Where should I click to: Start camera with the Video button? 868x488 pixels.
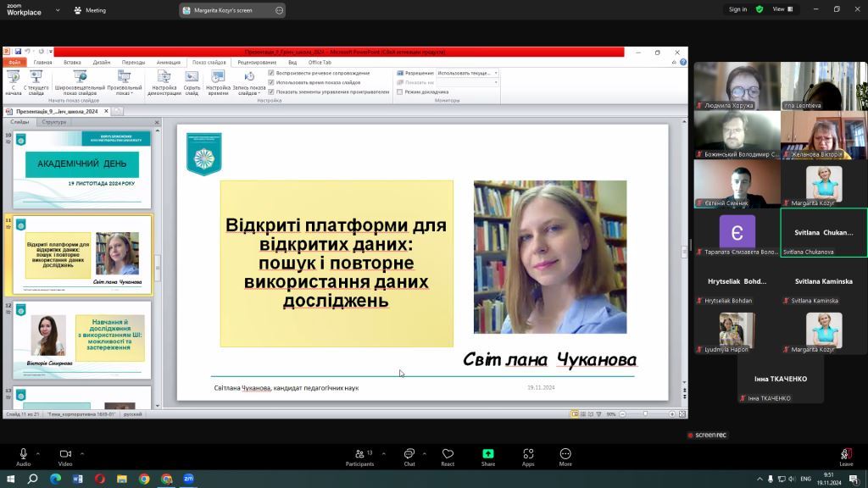(x=64, y=454)
